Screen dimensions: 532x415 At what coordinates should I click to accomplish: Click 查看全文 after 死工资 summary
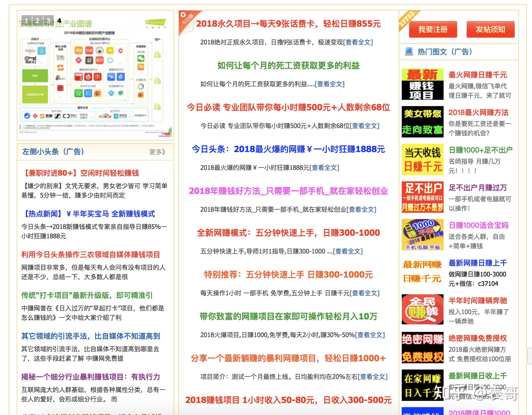click(330, 84)
